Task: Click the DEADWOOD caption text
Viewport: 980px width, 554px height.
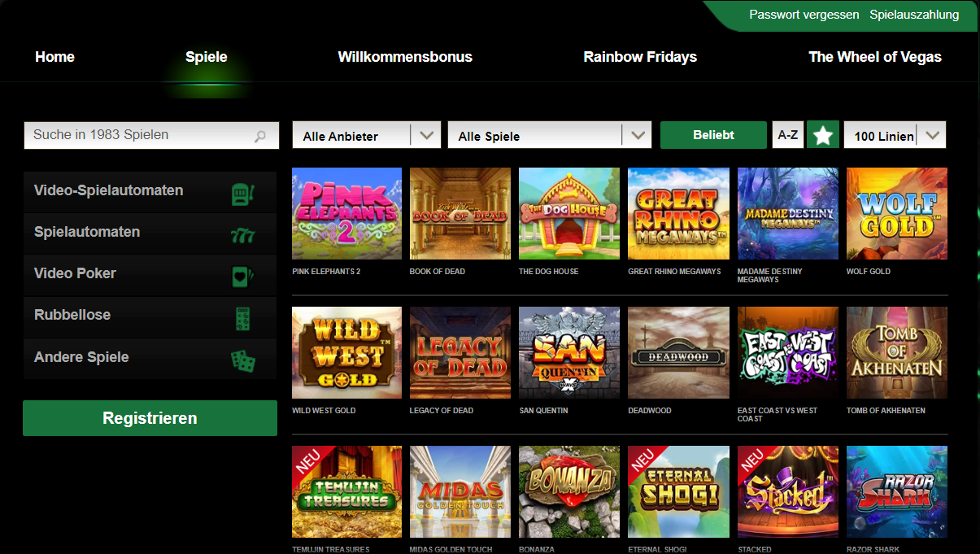Action: click(x=650, y=411)
